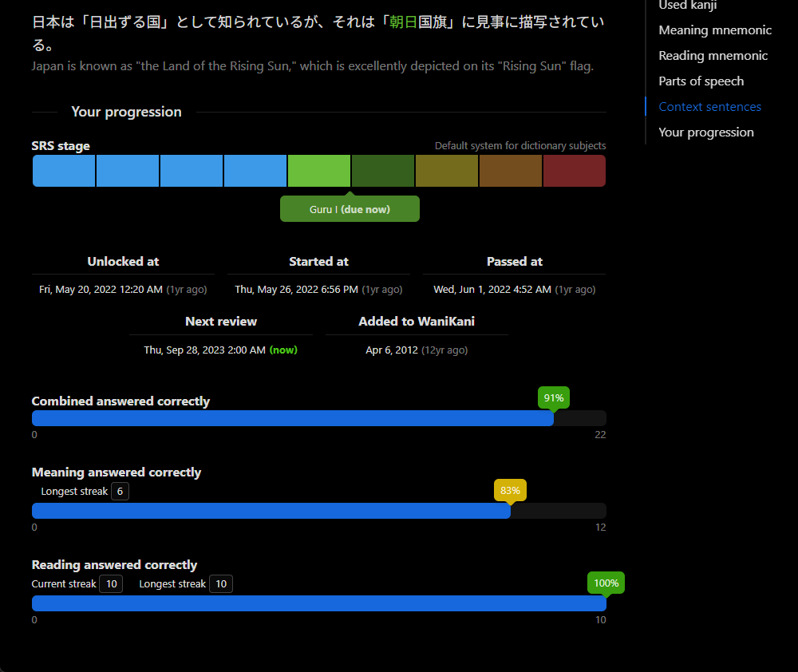Viewport: 798px width, 672px height.
Task: Click the brown Enlightened SRS segment
Action: click(x=511, y=171)
